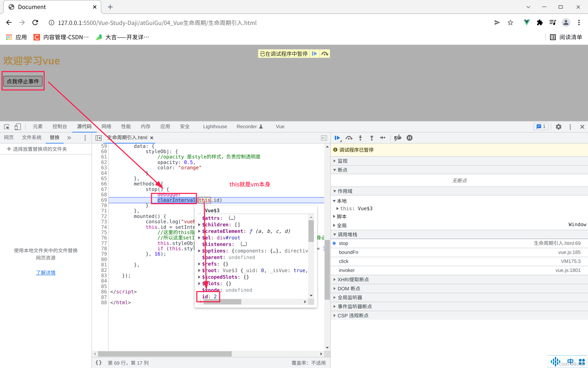Screen dimensions: 588x368
Task: Close the 生命周期引入.html file tab
Action: [152, 138]
